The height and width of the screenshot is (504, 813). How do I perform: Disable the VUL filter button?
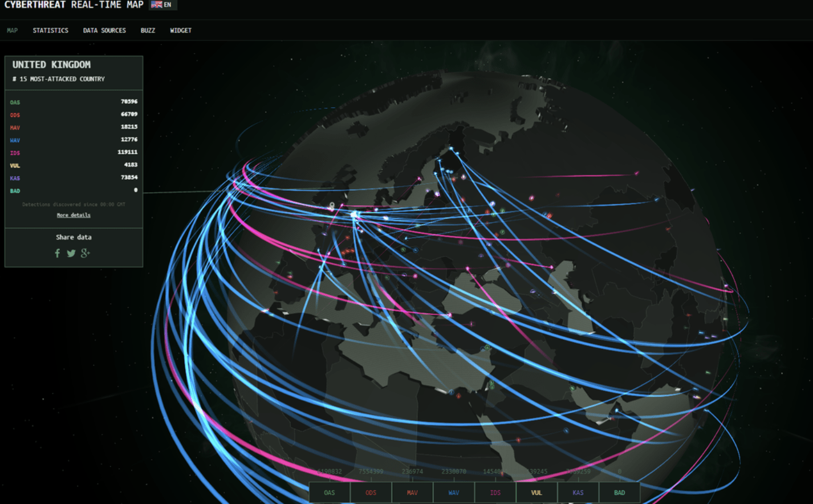[536, 491]
